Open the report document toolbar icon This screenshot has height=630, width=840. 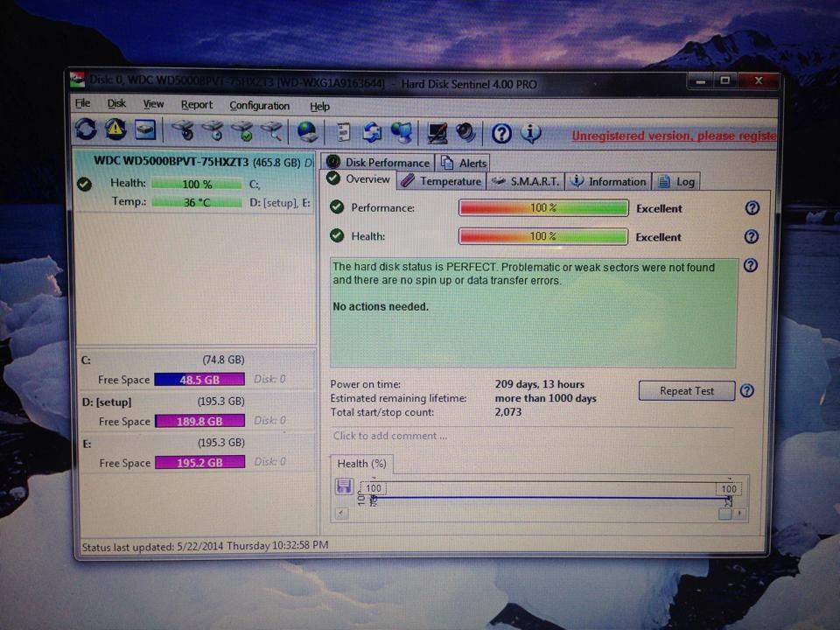343,132
